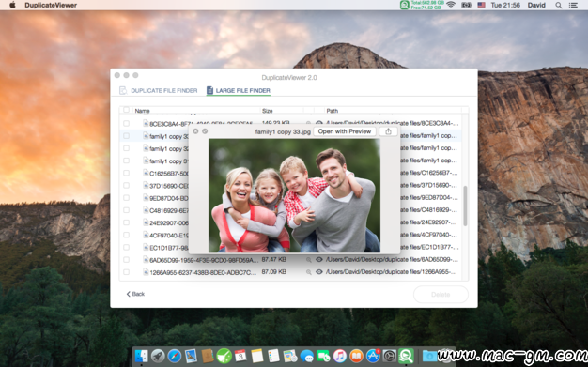
Task: Select the Large File Finder tab
Action: [239, 90]
